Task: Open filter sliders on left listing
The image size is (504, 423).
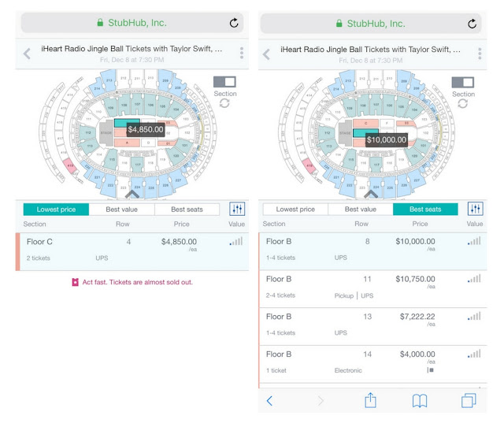Action: (x=237, y=209)
